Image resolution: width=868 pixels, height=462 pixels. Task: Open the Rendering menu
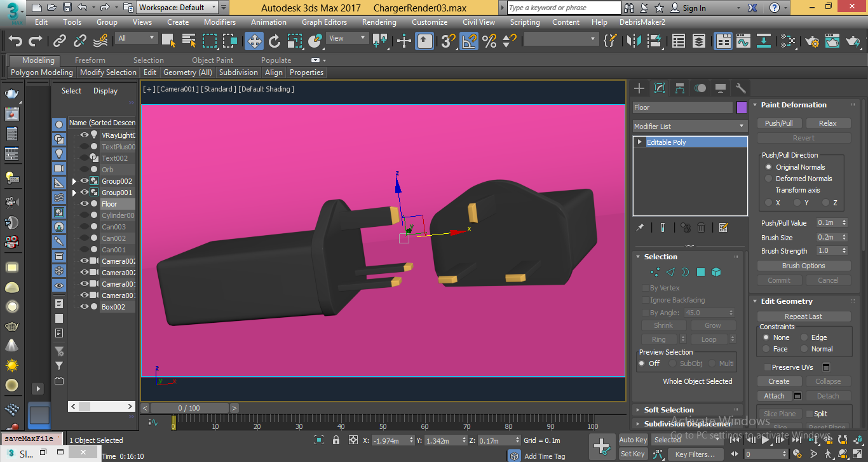click(x=379, y=22)
